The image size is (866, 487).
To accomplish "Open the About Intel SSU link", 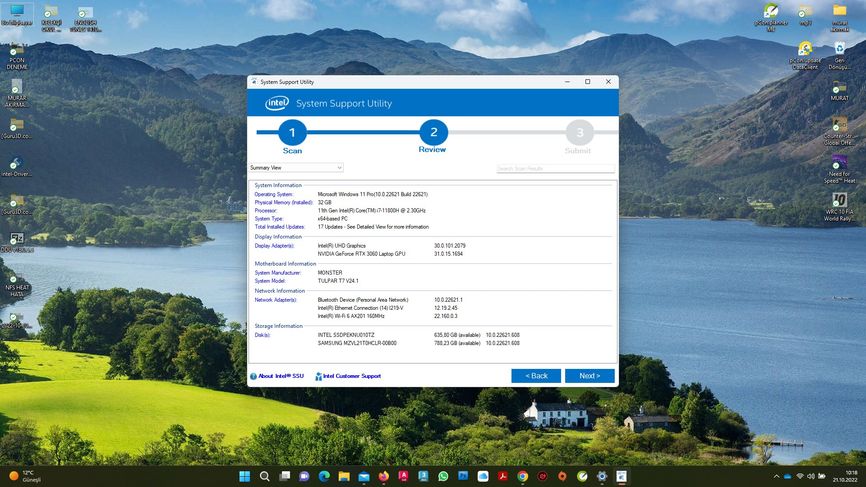I will [277, 376].
